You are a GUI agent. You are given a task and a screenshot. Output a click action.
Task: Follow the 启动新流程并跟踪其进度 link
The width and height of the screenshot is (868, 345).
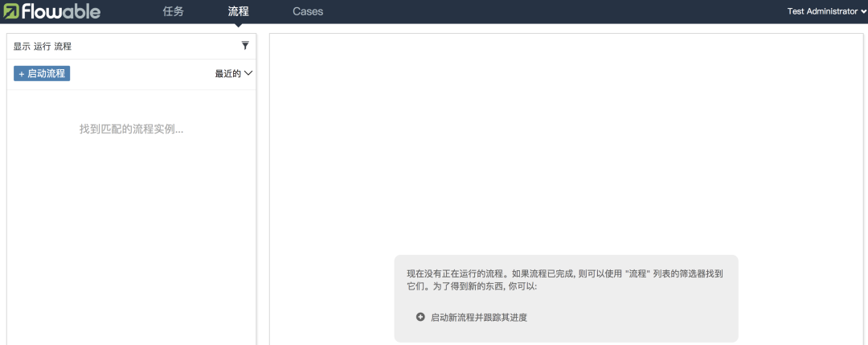(x=479, y=318)
